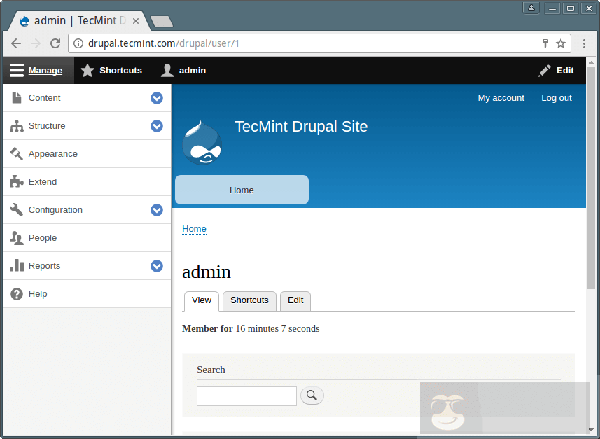Bookmark this page with the star icon

pyautogui.click(x=561, y=43)
